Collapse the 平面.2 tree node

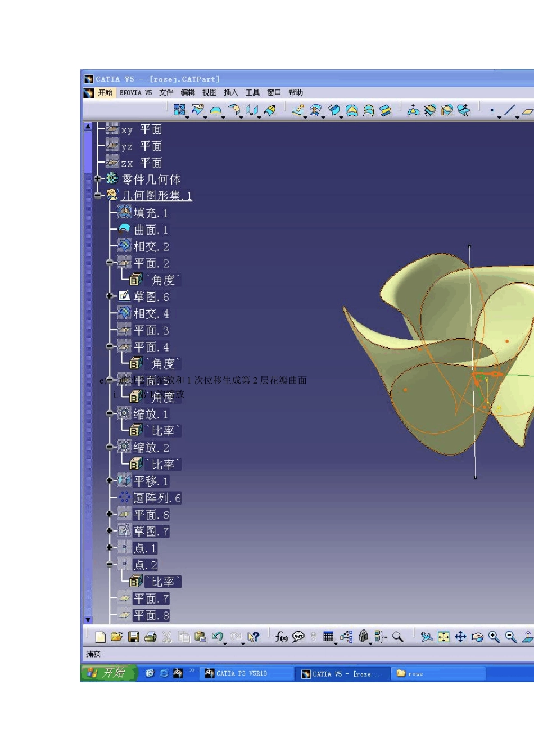(110, 263)
